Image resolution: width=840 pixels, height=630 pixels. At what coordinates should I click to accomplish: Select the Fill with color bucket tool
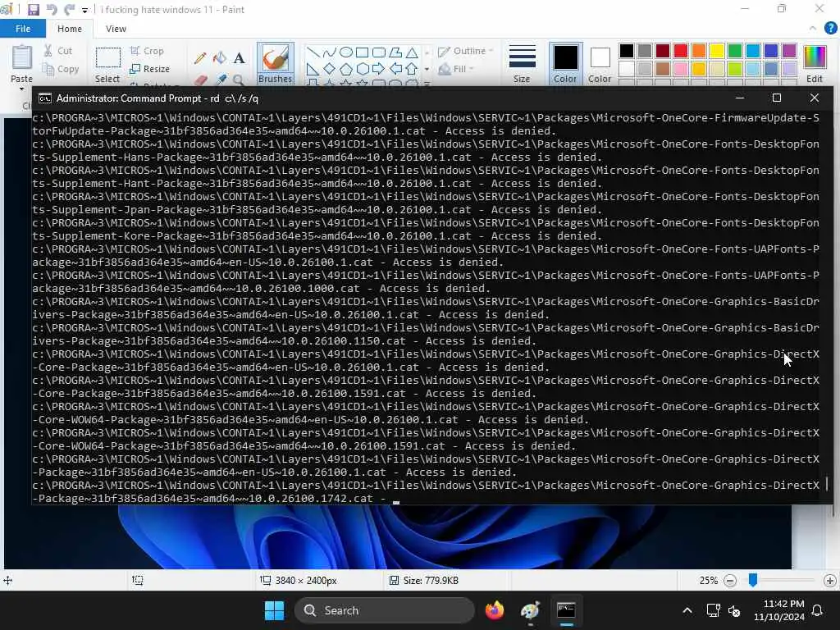pyautogui.click(x=220, y=58)
